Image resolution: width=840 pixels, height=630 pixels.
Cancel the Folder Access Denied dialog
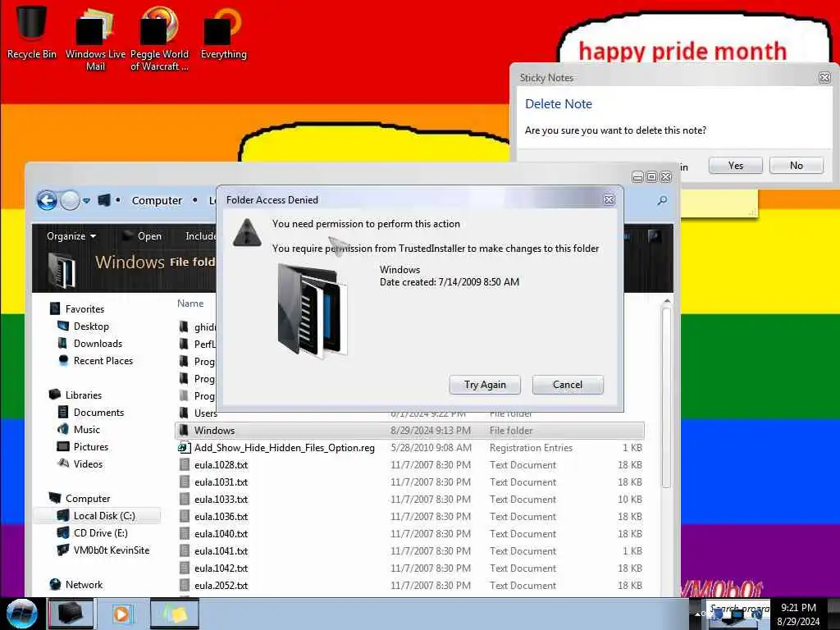coord(568,385)
